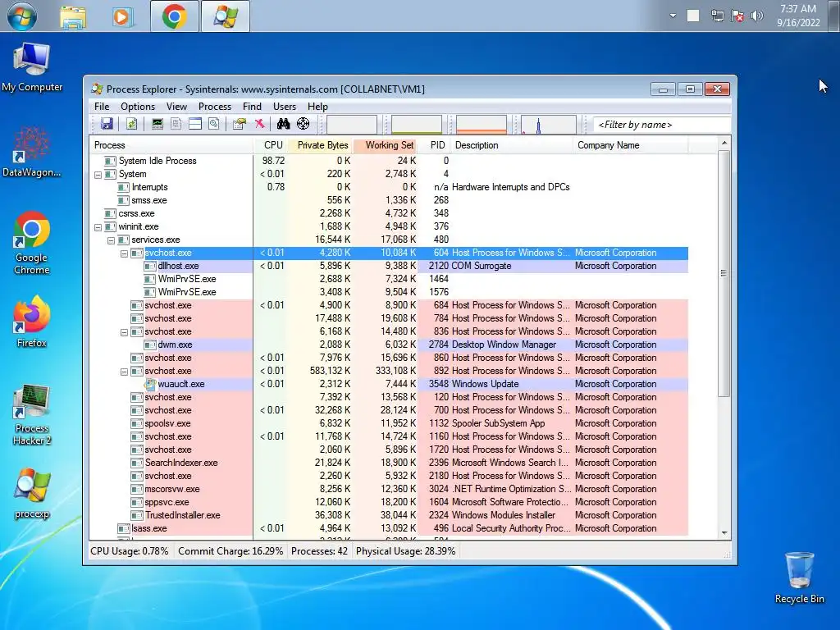This screenshot has width=840, height=630.
Task: Select the My Computer desktop icon
Action: pos(32,66)
